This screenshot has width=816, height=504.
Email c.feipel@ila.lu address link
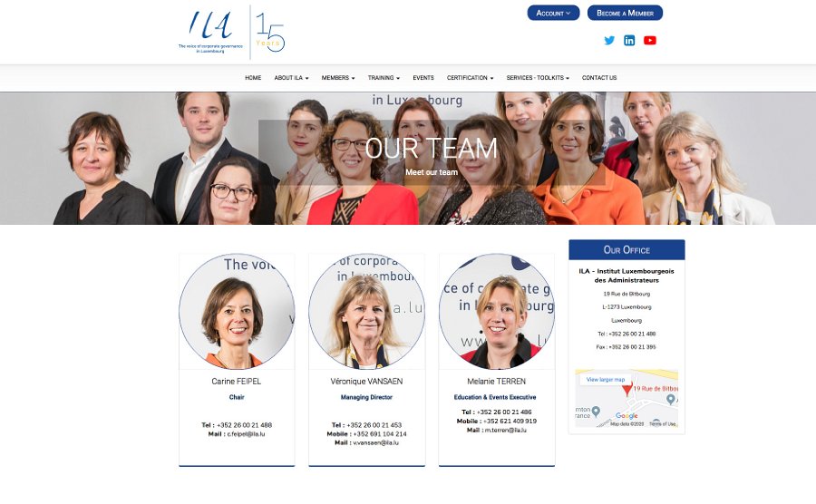(246, 434)
